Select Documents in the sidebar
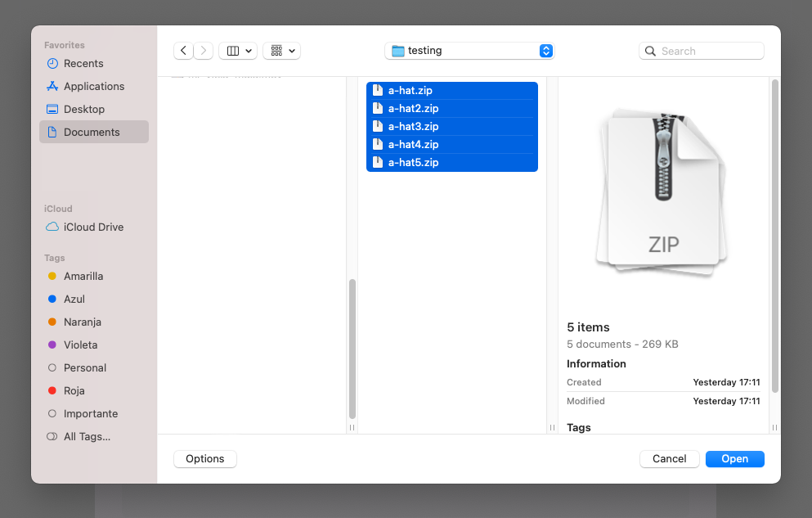 pos(92,132)
